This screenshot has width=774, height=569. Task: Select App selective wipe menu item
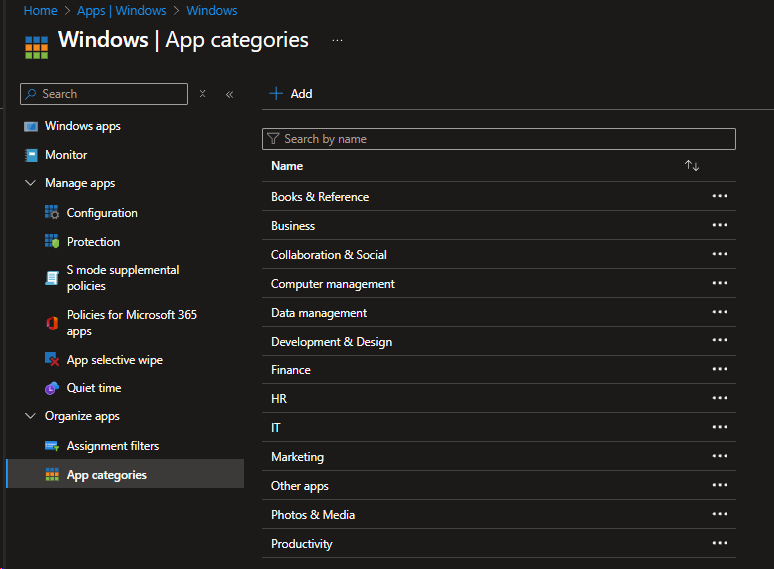(115, 360)
